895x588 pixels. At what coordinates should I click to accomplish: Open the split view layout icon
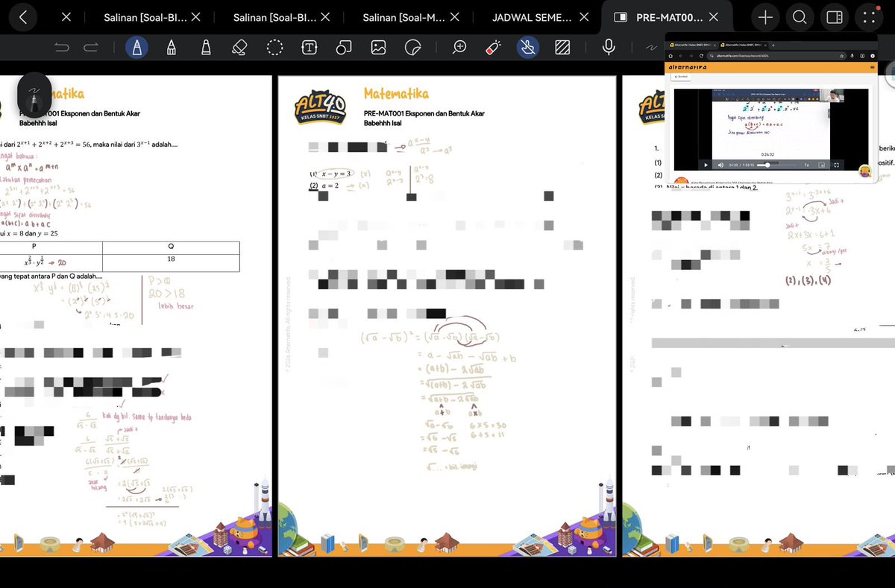(835, 17)
